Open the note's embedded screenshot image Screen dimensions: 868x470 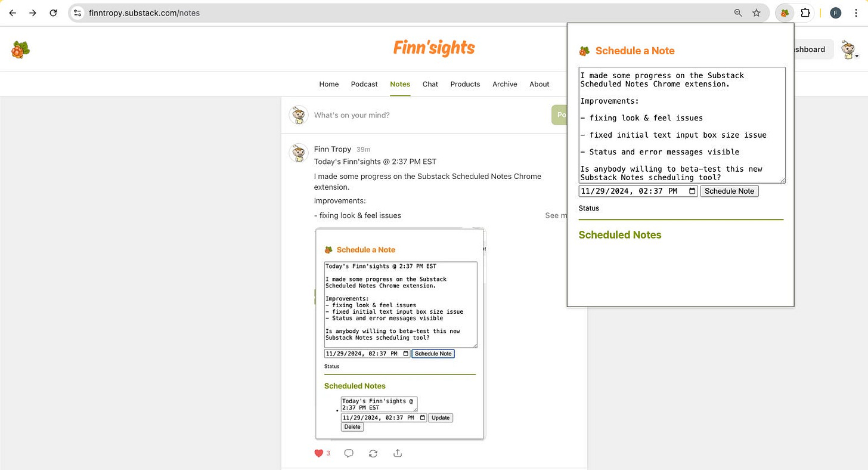coord(400,334)
